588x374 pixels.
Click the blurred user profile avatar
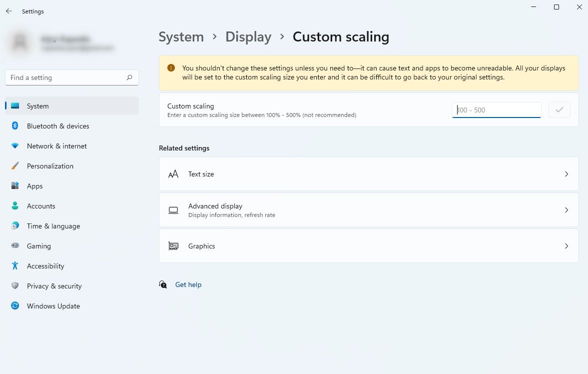[20, 42]
